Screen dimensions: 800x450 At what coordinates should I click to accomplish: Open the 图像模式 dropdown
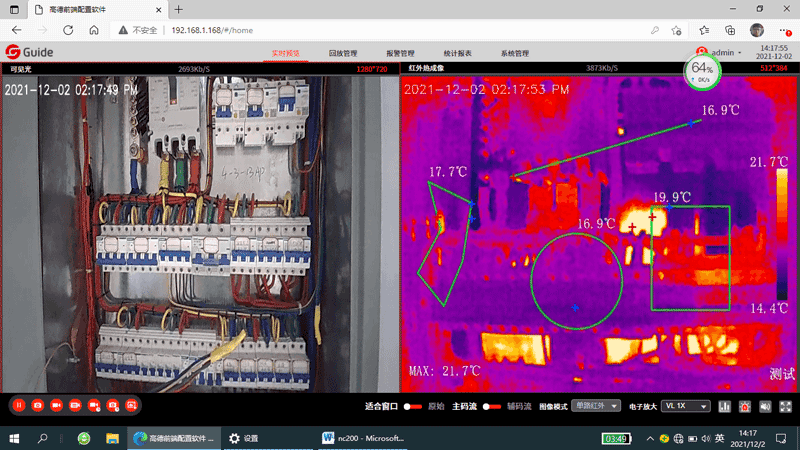coord(595,407)
